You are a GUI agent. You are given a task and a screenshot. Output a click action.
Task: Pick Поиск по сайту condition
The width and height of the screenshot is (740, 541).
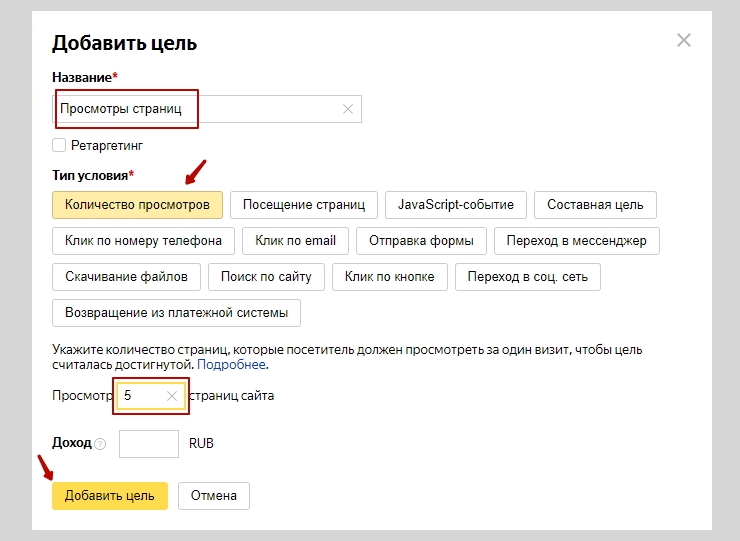click(267, 277)
